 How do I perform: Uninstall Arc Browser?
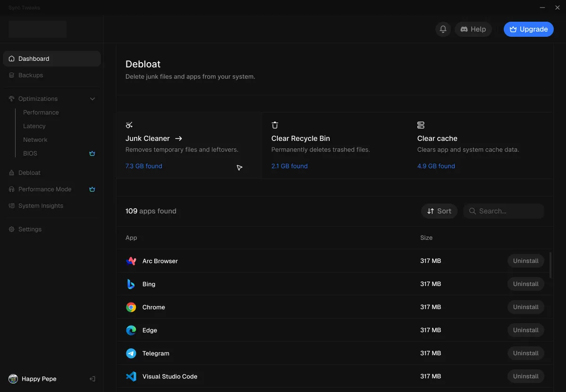point(525,261)
